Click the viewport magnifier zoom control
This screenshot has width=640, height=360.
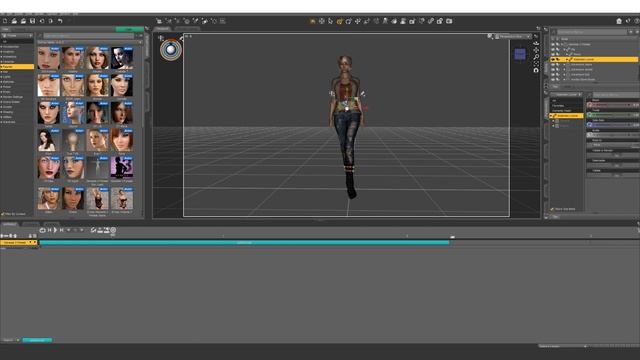click(536, 57)
